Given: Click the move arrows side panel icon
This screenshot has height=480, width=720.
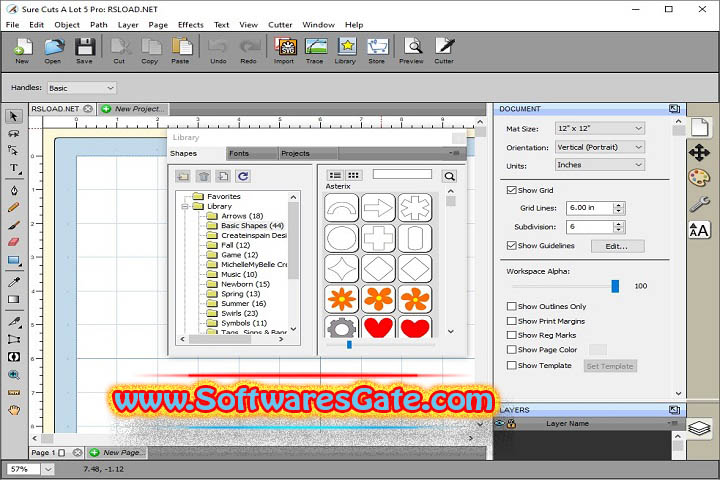Looking at the screenshot, I should [x=699, y=152].
